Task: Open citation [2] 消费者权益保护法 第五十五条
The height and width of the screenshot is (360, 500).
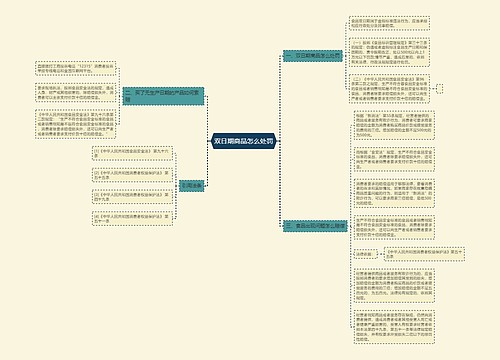Action: tap(132, 175)
